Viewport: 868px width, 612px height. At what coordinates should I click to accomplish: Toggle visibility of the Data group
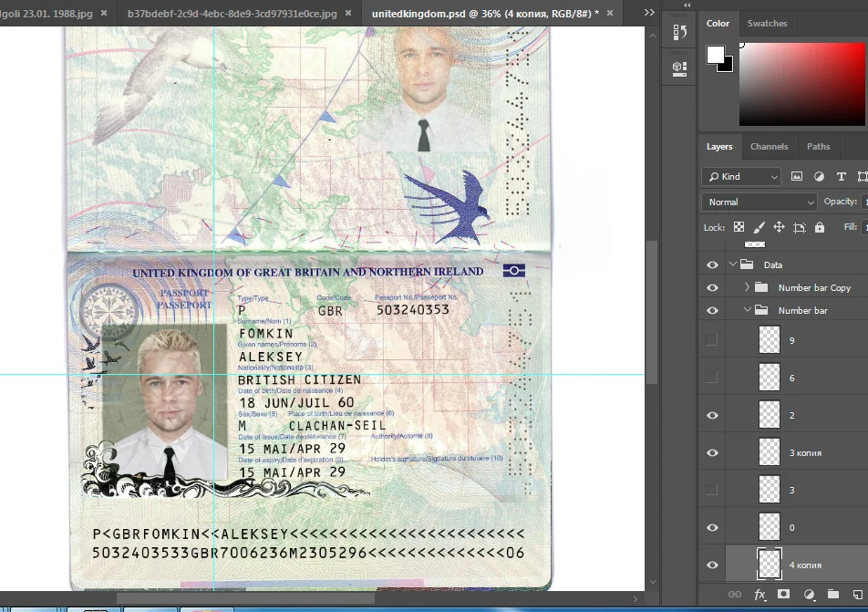[712, 265]
